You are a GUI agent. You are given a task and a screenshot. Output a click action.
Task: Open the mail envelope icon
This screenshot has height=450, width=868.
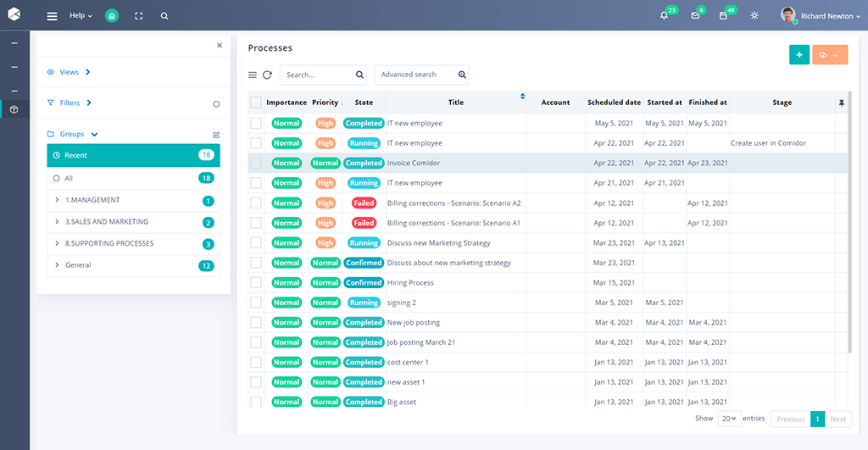tap(695, 15)
